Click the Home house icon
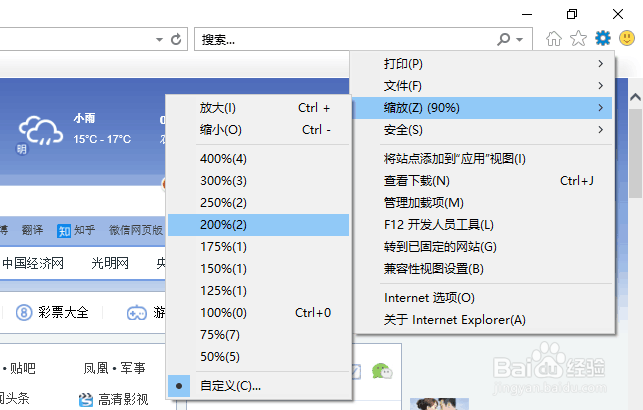The width and height of the screenshot is (643, 410). 554,39
